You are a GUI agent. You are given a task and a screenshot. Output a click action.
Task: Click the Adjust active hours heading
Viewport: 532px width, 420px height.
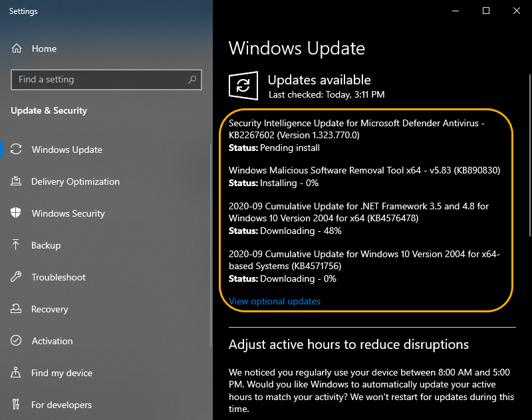coord(348,344)
